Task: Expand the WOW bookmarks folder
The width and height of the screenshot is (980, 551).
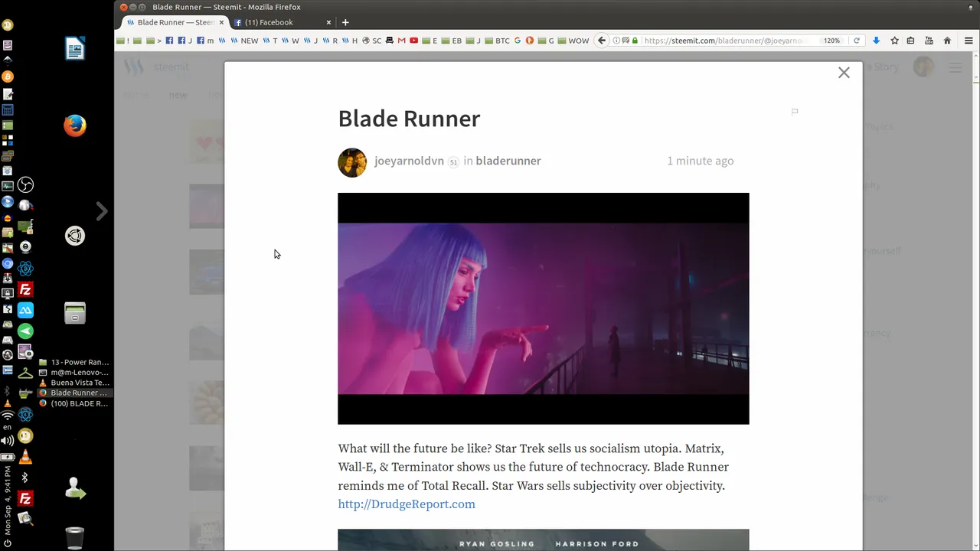Action: pyautogui.click(x=573, y=41)
